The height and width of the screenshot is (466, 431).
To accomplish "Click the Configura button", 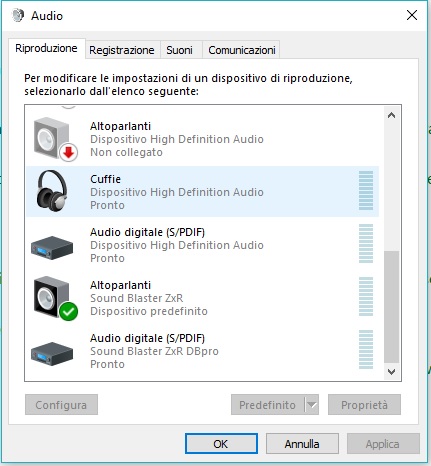I will point(61,405).
